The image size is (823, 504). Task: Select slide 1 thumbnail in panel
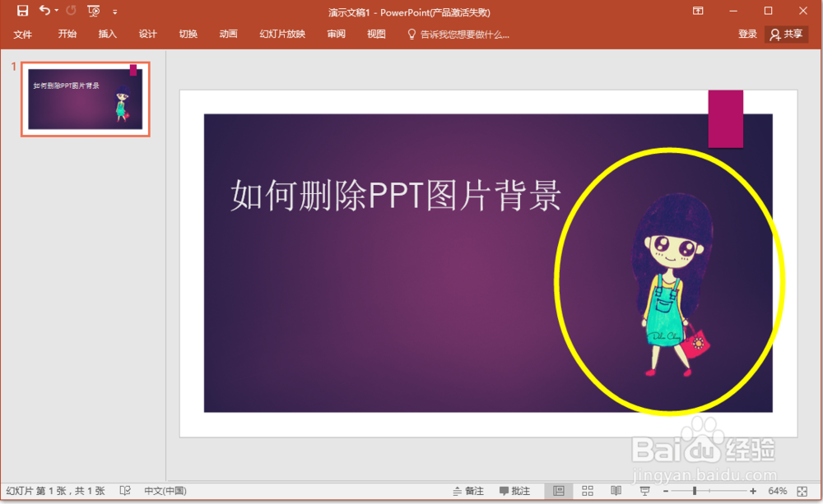pos(85,99)
